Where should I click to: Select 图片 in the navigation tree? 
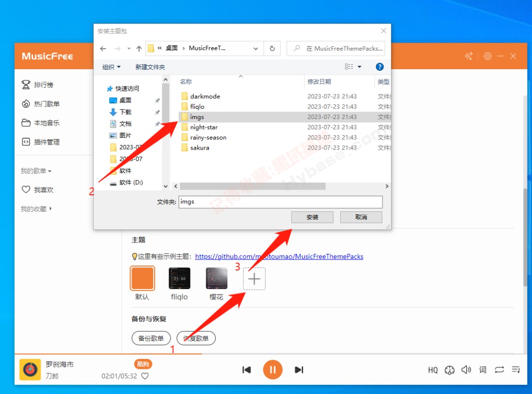[x=121, y=136]
